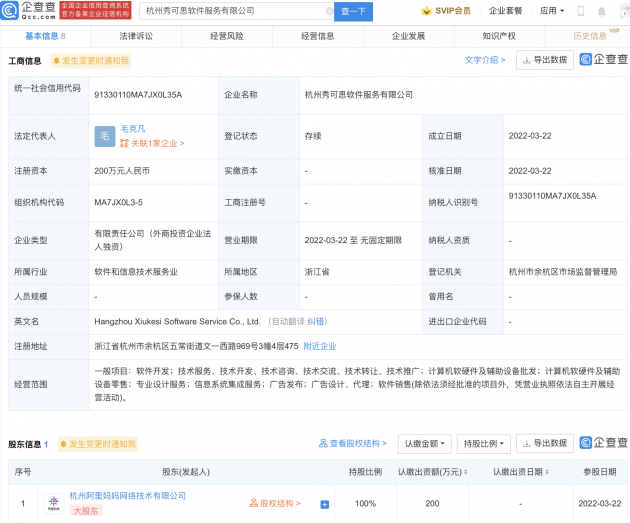
Task: Switch to the 法律诉讼 tab
Action: coord(136,36)
